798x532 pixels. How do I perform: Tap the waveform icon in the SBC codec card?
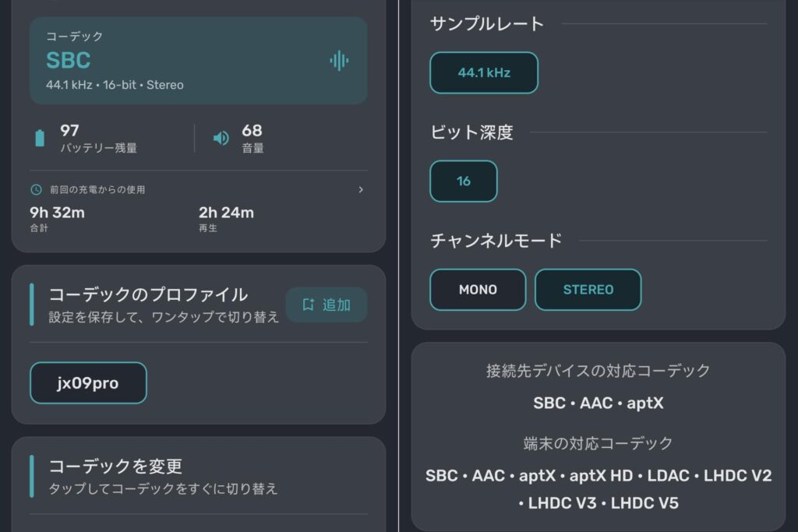[339, 61]
